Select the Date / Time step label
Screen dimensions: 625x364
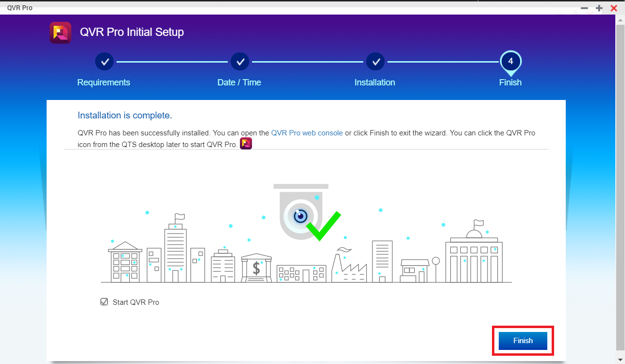(x=239, y=83)
